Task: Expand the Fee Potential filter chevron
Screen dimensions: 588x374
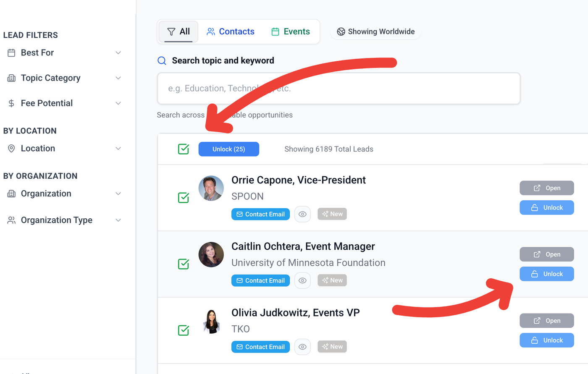Action: tap(118, 103)
